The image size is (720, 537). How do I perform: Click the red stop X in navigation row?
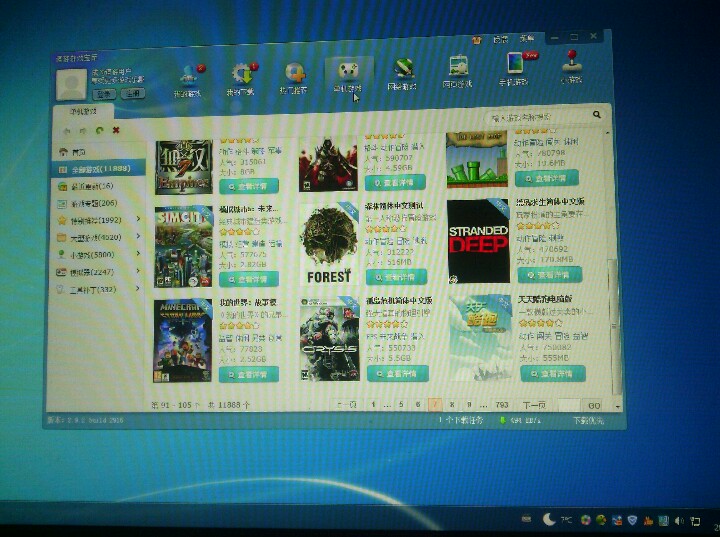pos(116,130)
